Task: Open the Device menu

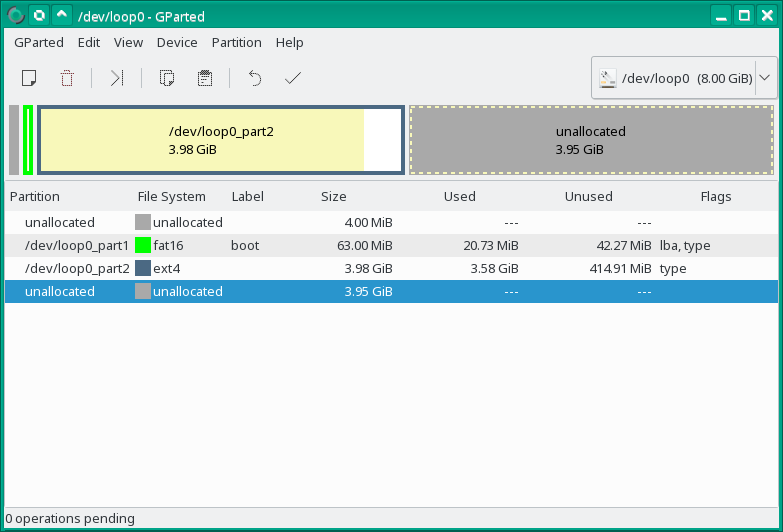Action: click(x=177, y=42)
